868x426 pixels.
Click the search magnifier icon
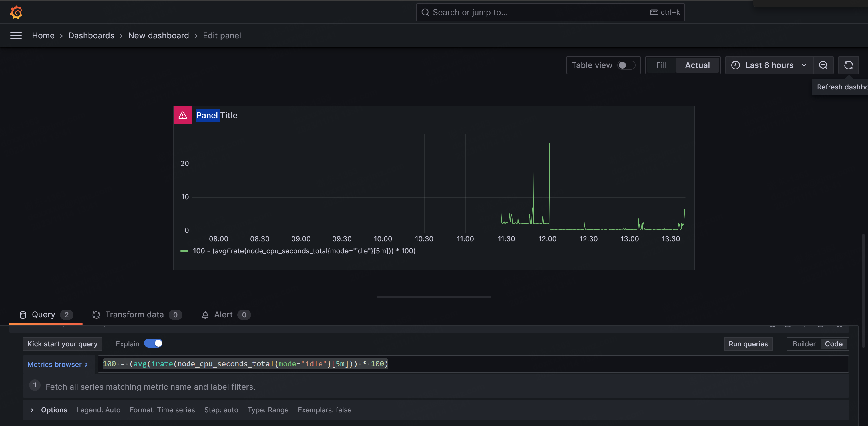(425, 13)
